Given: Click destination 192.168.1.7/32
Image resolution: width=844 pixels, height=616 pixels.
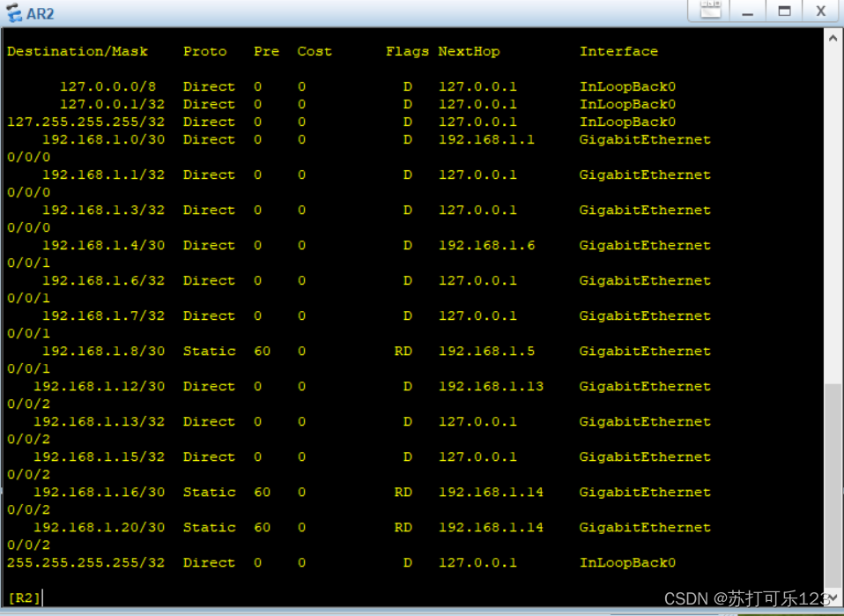Looking at the screenshot, I should (x=103, y=315).
